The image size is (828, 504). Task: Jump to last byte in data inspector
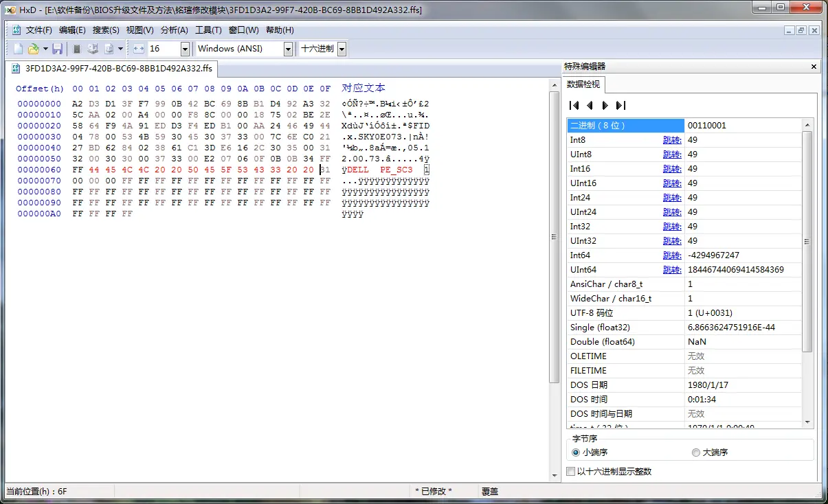(x=620, y=105)
